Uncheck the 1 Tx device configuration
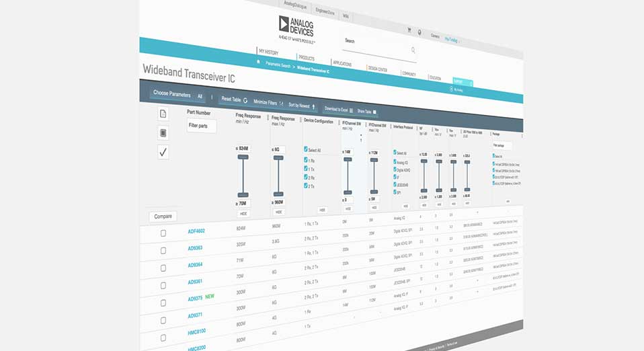 (x=306, y=169)
